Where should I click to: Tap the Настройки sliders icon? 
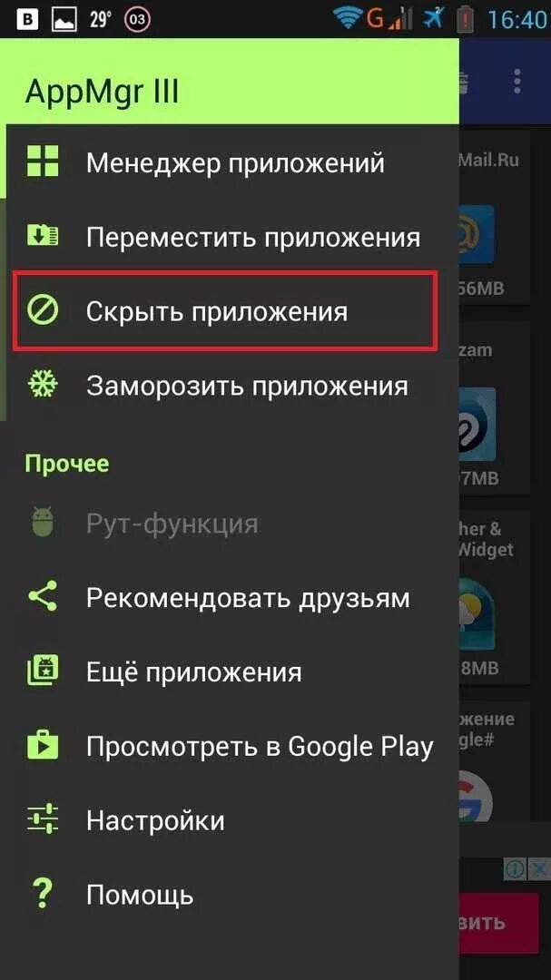point(43,818)
